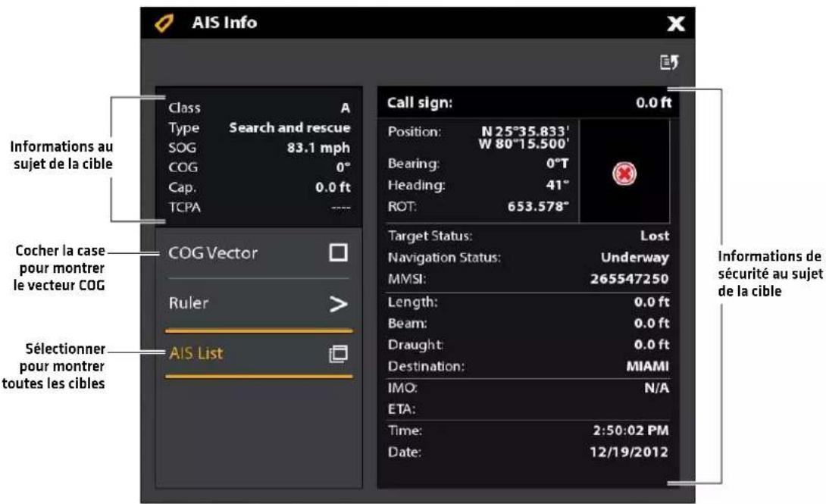The height and width of the screenshot is (504, 826).
Task: Click the Search and rescue type value
Action: (289, 127)
